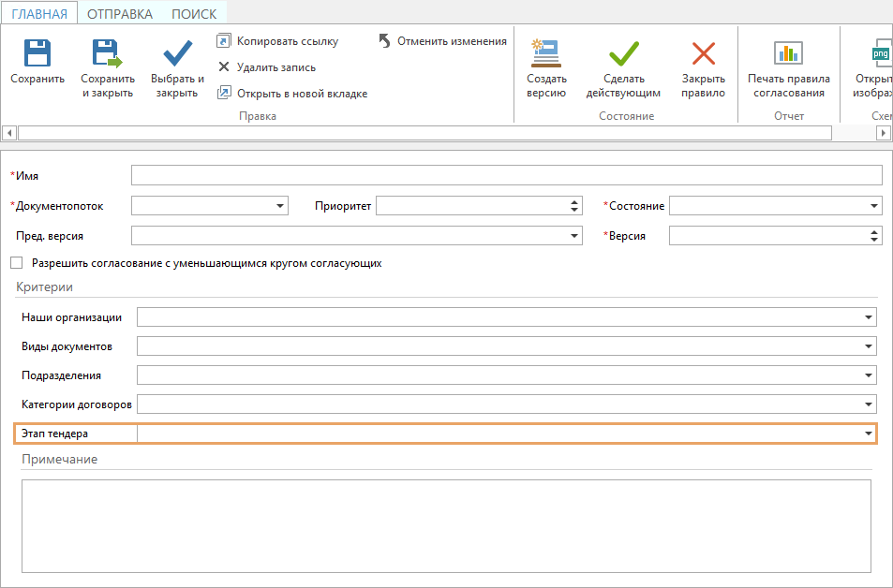Image resolution: width=893 pixels, height=588 pixels.
Task: Switch to the Поиск ribbon tab
Action: tap(193, 14)
